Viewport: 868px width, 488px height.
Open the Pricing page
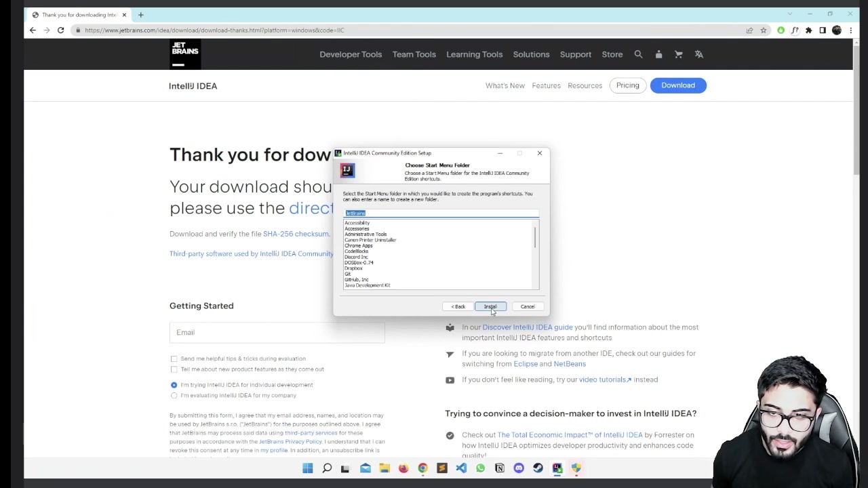(x=627, y=85)
